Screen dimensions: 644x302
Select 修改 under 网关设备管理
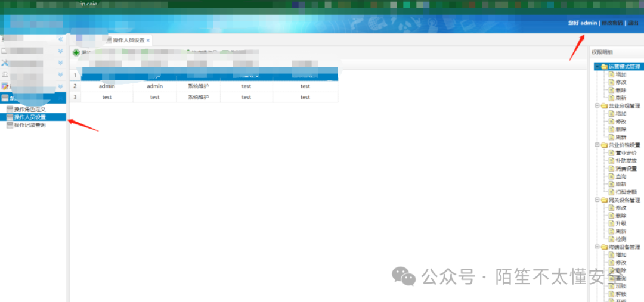click(621, 208)
